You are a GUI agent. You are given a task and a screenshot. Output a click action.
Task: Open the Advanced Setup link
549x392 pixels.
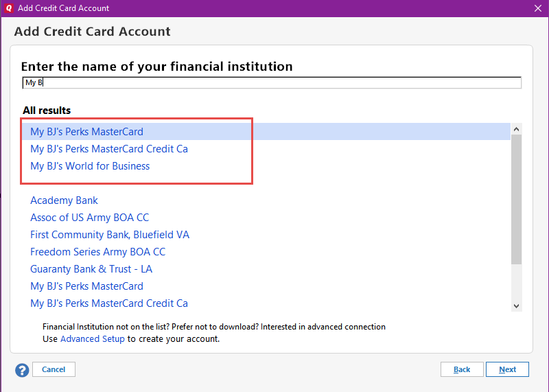pos(93,339)
